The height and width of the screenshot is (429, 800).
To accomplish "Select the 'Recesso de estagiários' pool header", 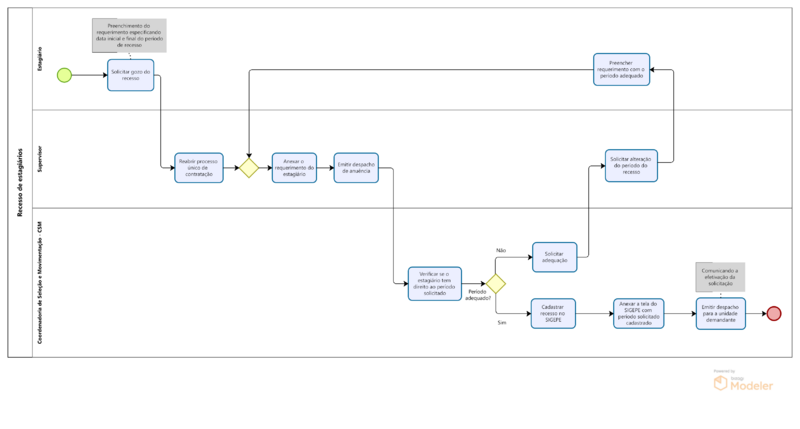I will (19, 183).
